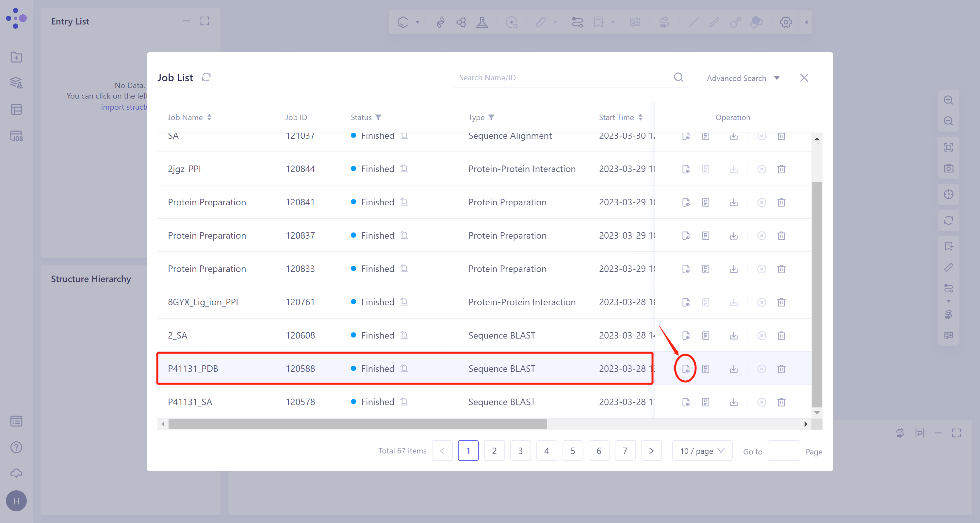This screenshot has width=980, height=523.
Task: Refresh the Job List
Action: click(206, 78)
